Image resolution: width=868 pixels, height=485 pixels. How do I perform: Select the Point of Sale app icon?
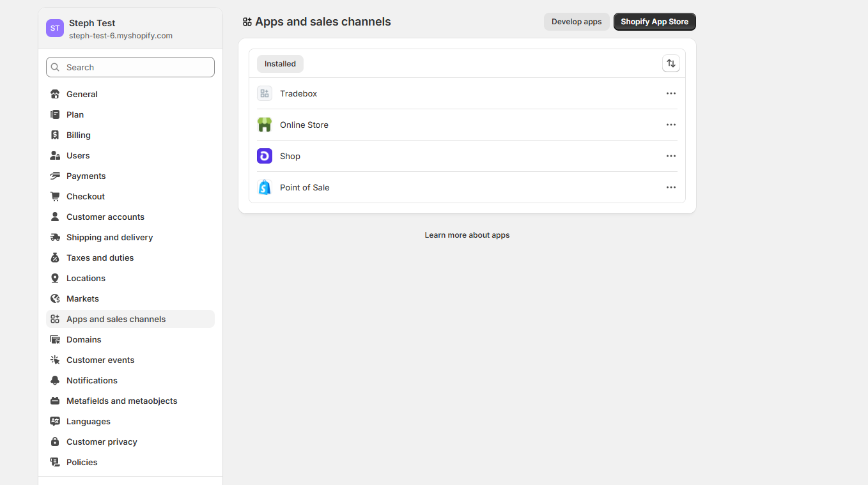(264, 187)
